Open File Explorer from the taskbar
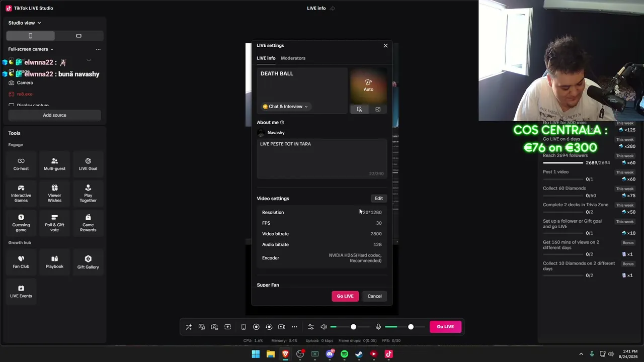The width and height of the screenshot is (644, 362). (x=271, y=354)
